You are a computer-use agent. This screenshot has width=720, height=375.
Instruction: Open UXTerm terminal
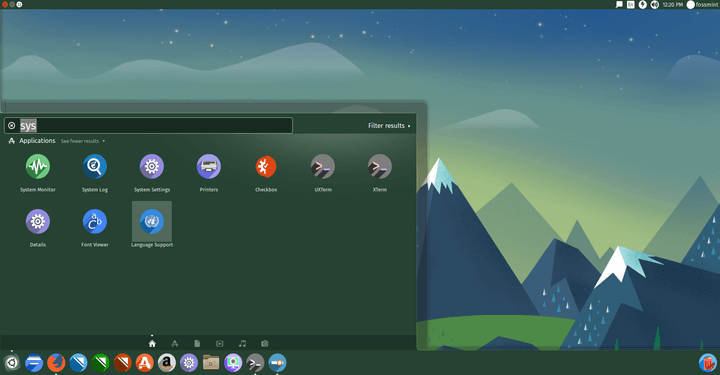tap(322, 166)
